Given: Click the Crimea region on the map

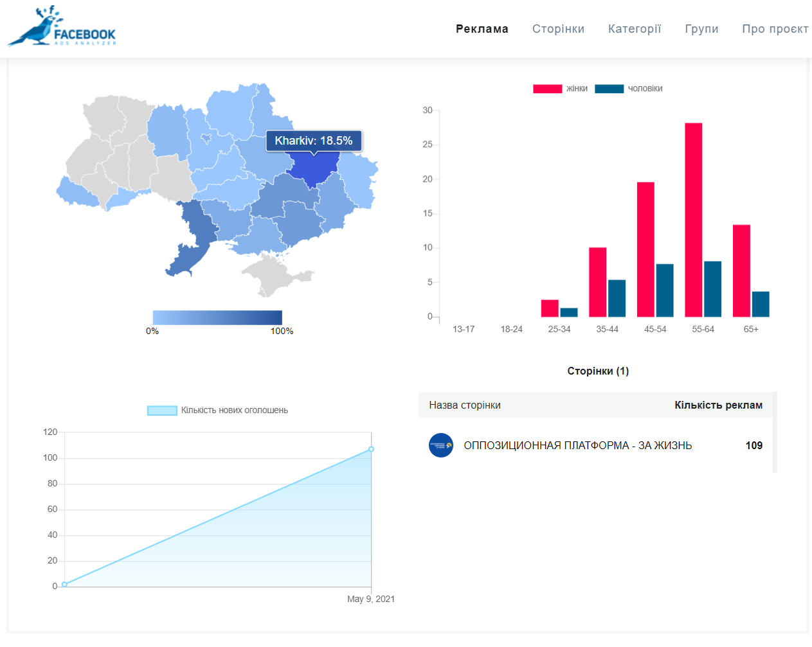Looking at the screenshot, I should (x=273, y=274).
